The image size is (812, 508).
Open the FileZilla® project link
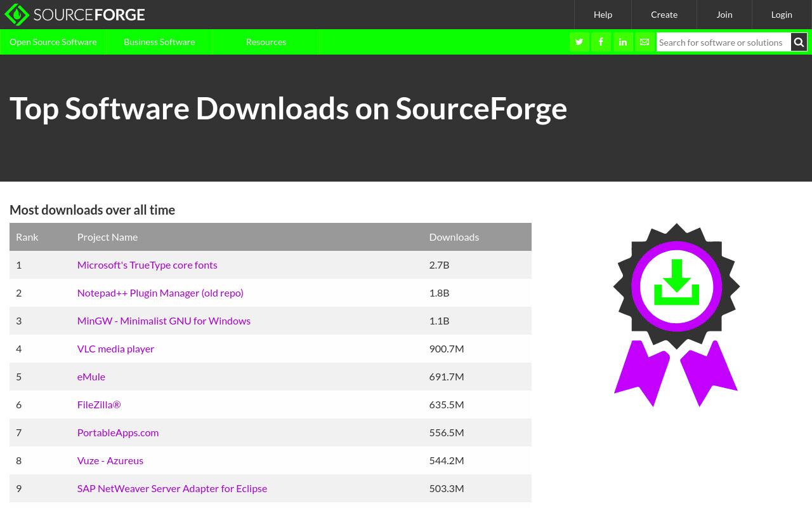(99, 404)
